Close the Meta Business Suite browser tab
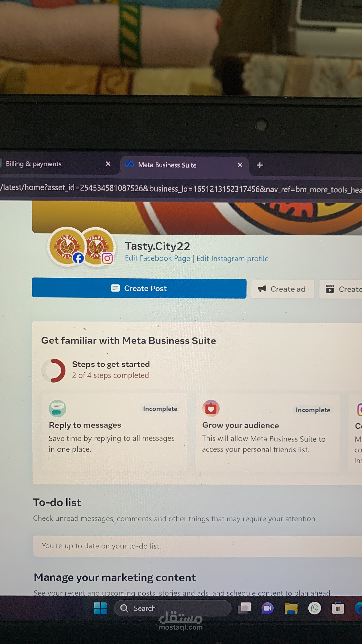 coord(240,165)
